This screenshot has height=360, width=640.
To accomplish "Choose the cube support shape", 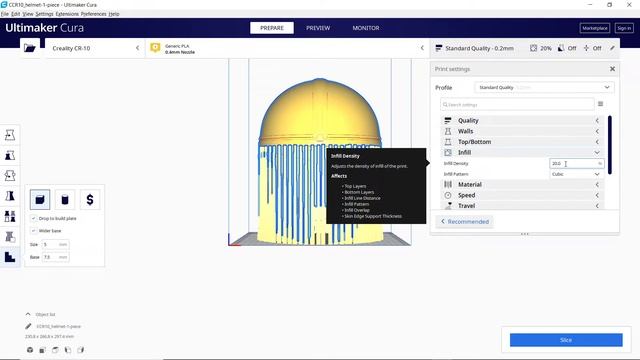I will tap(40, 200).
